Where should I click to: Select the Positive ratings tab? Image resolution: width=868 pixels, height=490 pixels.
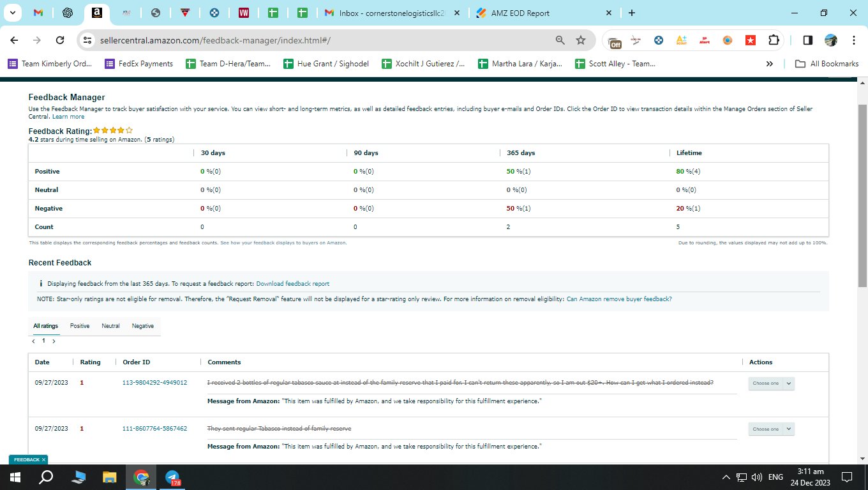point(80,326)
